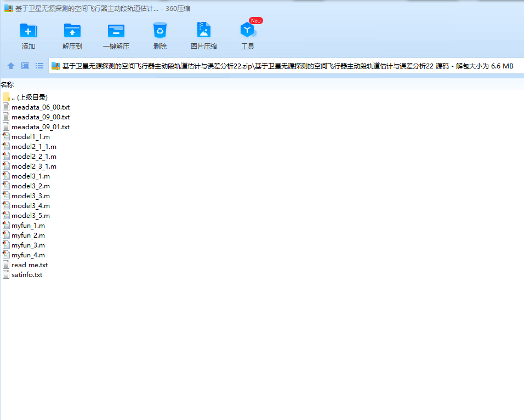
Task: Select file model1_1.m
Action: (x=26, y=136)
